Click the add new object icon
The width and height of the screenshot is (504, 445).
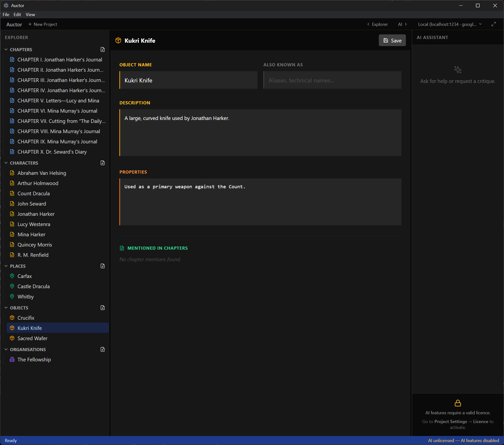point(103,308)
